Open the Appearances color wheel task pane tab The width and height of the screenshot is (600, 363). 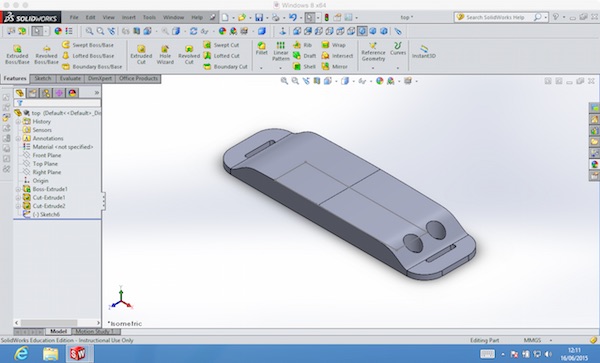point(594,164)
